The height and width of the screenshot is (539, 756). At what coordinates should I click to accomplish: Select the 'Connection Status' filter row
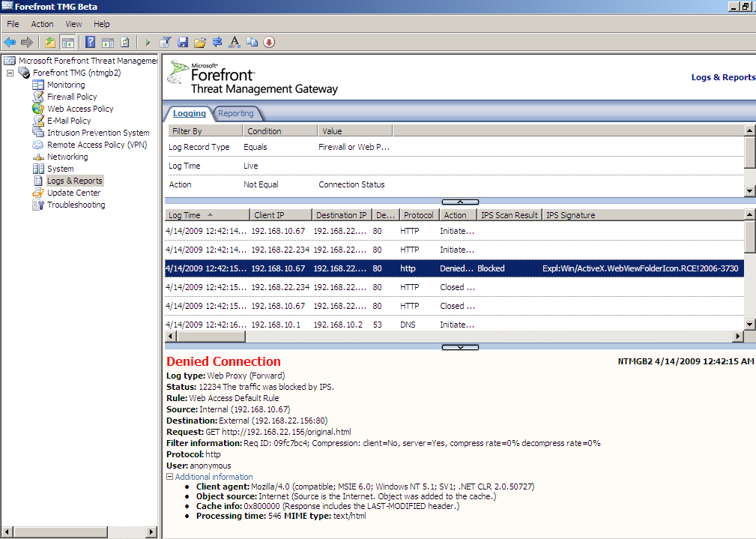pyautogui.click(x=454, y=185)
